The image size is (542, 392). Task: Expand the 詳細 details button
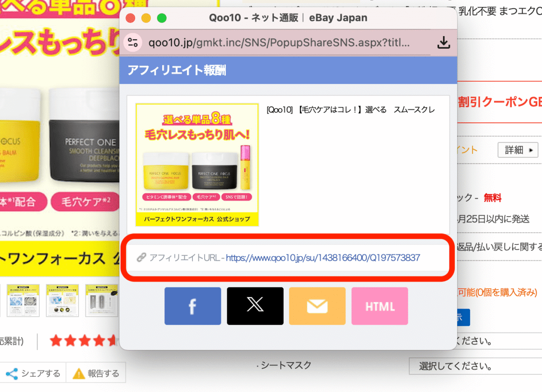[518, 150]
